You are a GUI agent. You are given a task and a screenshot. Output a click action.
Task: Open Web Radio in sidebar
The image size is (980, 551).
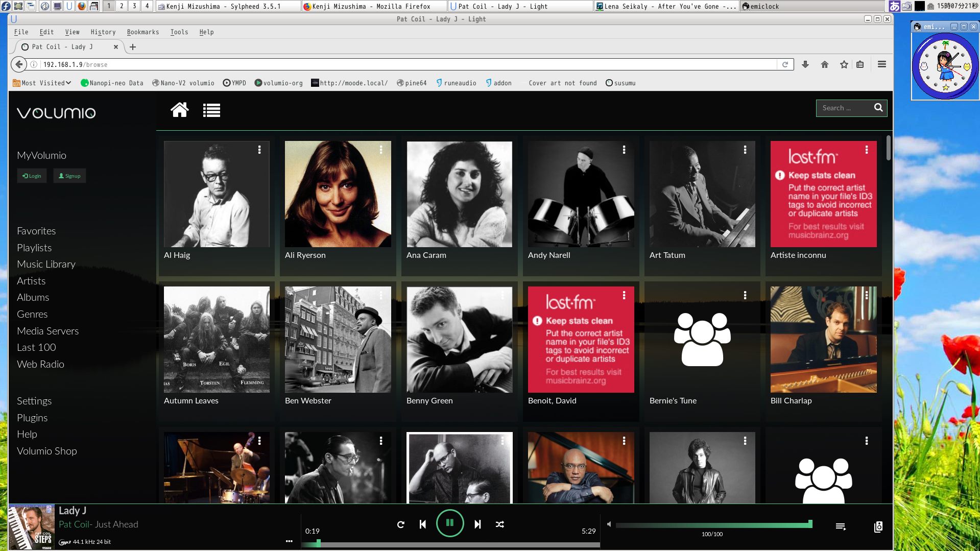click(40, 364)
